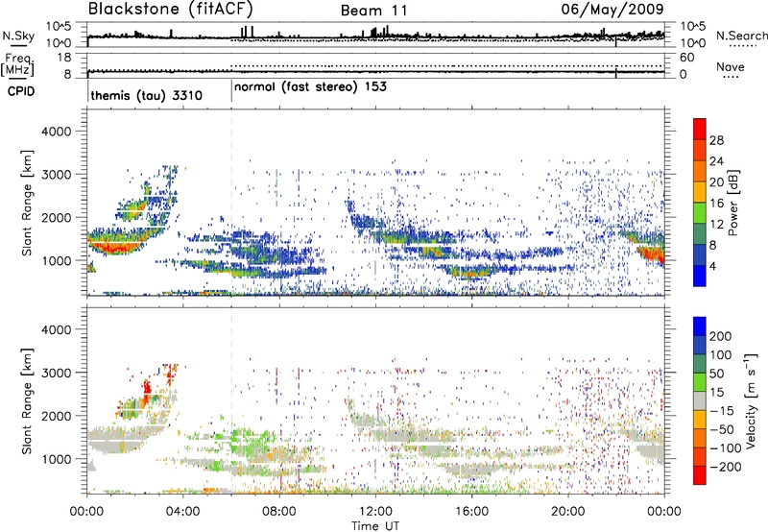Click the "-100" Velocity colorbar label

(x=726, y=448)
